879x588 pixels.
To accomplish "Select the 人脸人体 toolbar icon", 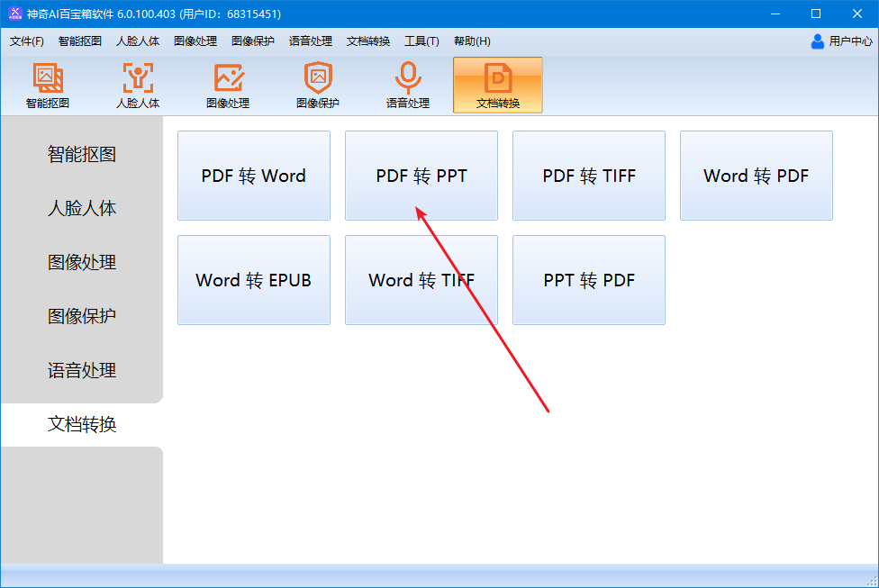I will point(138,86).
